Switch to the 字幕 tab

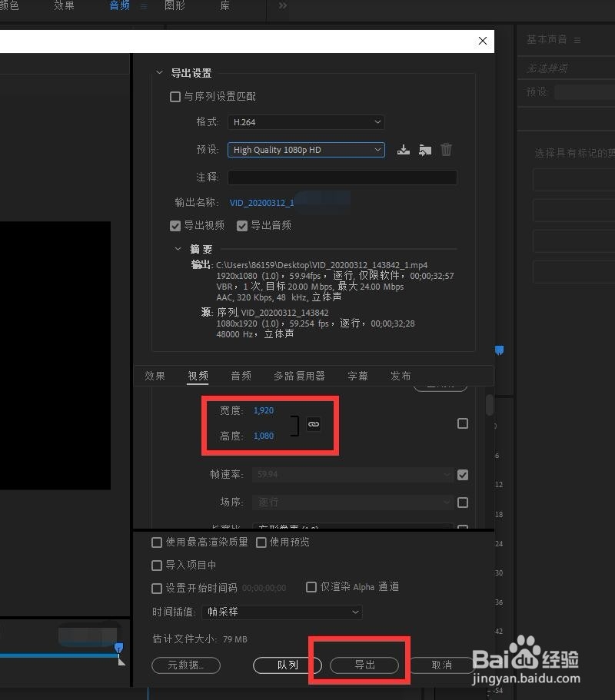[x=357, y=376]
